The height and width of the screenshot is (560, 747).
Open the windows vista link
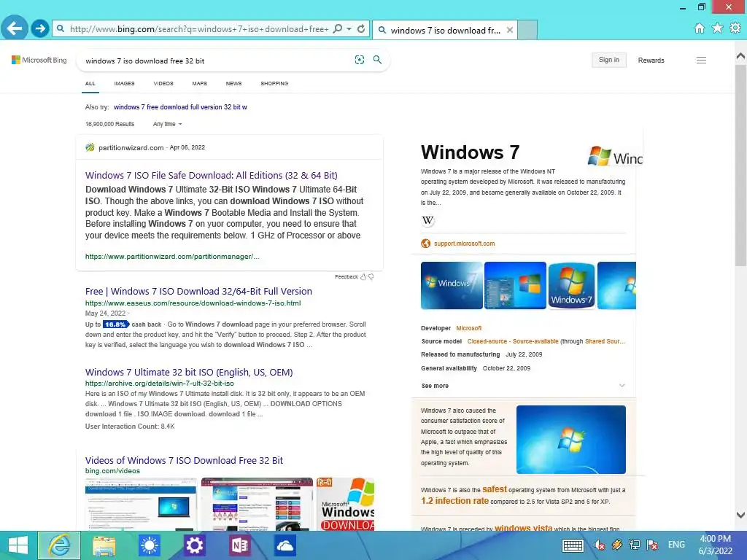click(x=524, y=528)
